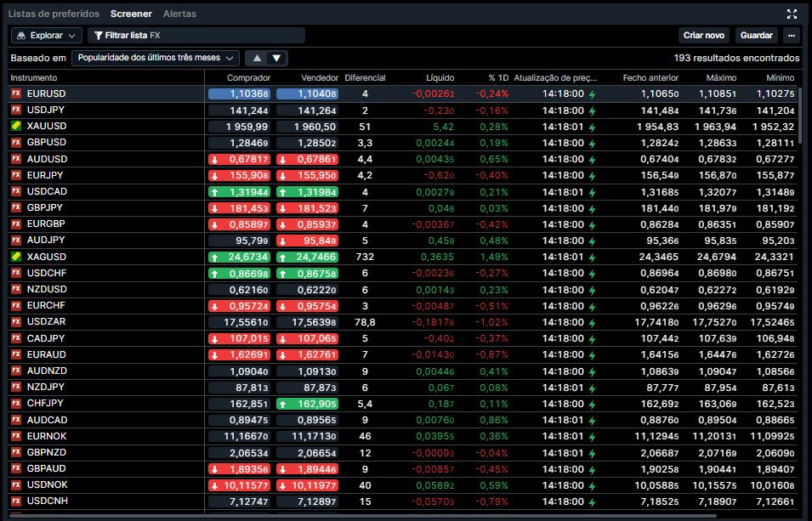Click the lightning bolt in the XAGUSD row
Screen dimensions: 812x521
point(593,258)
